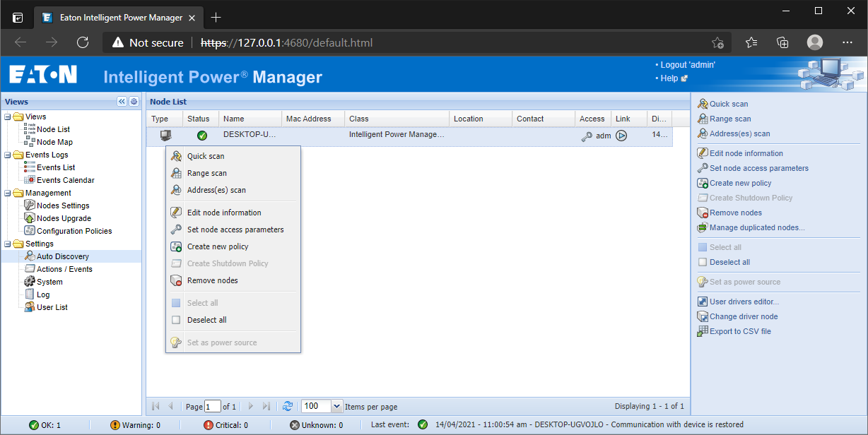Sort by the Type column header
Viewport: 868px width, 435px height.
coord(165,119)
